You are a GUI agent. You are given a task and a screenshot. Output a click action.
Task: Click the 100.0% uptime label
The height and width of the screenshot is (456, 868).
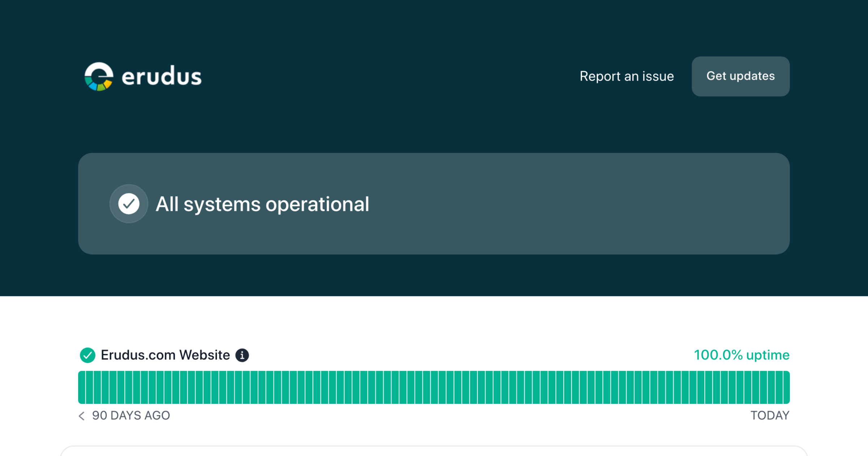(x=741, y=355)
